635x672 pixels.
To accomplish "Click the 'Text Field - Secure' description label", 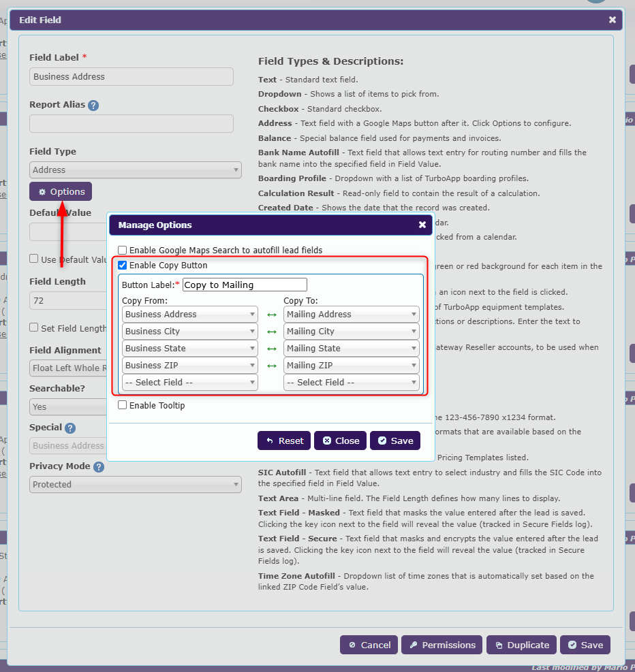I will click(x=298, y=539).
